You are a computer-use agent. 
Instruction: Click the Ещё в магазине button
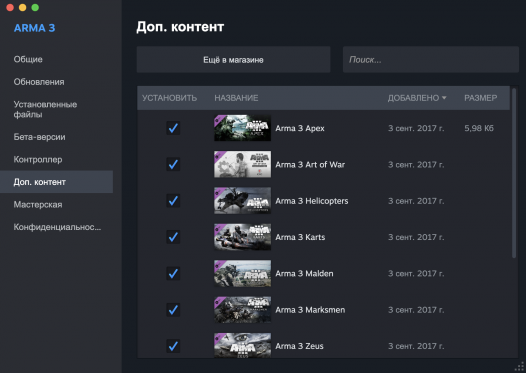[233, 59]
